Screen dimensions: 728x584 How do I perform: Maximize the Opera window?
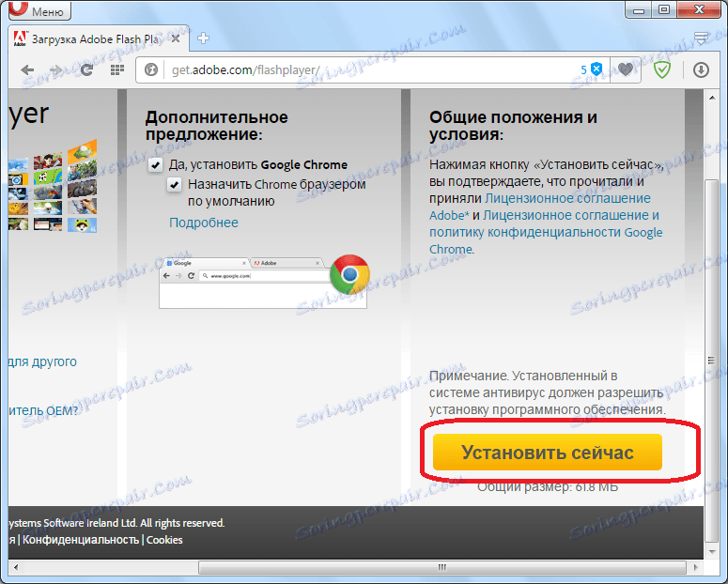[664, 9]
